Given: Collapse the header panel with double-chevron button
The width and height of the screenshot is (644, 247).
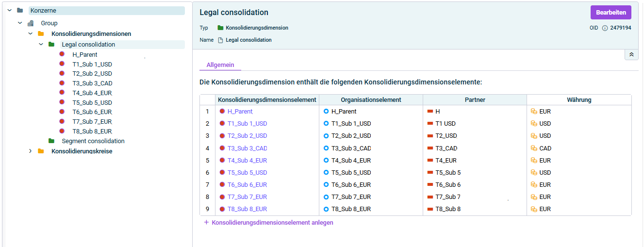Looking at the screenshot, I should pos(631,55).
